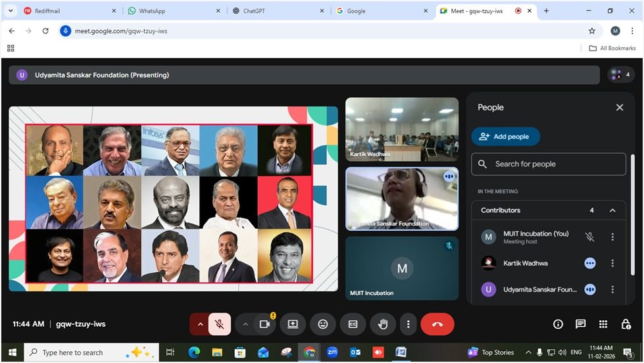Open the emoji reactions button
Screen dimensions: 644x363
pyautogui.click(x=322, y=324)
